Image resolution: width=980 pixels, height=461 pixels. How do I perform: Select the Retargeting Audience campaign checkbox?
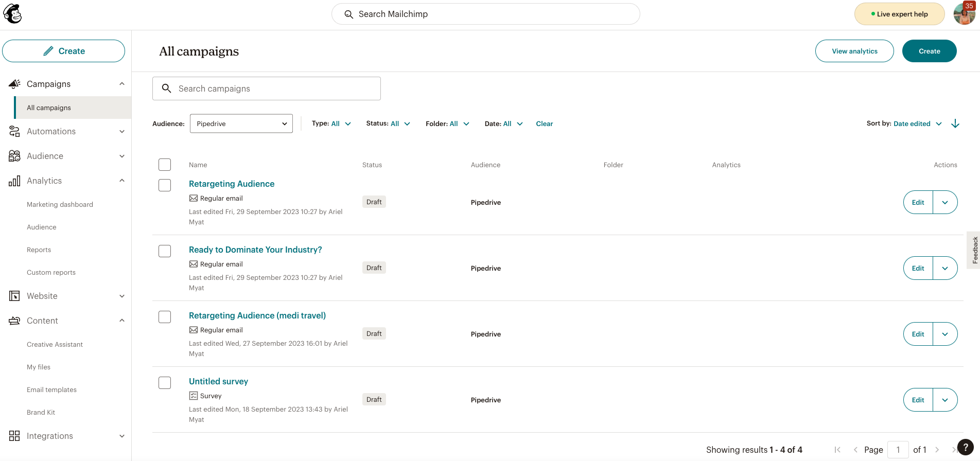pyautogui.click(x=165, y=185)
